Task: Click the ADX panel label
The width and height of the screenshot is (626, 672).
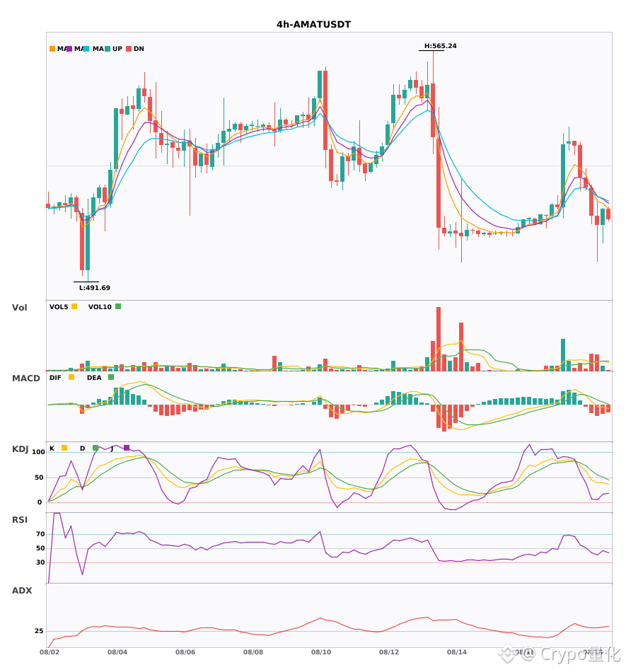Action: (x=22, y=591)
